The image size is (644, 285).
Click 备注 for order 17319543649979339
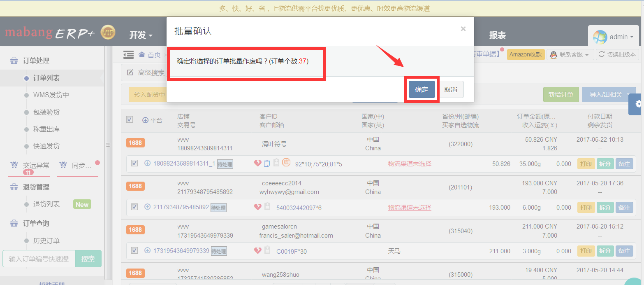pyautogui.click(x=624, y=251)
